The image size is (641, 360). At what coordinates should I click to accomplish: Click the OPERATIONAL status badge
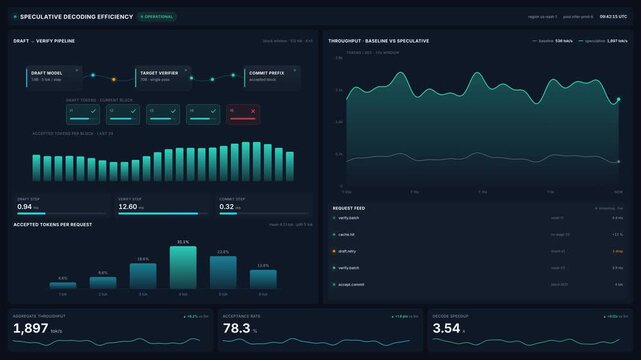[x=157, y=17]
